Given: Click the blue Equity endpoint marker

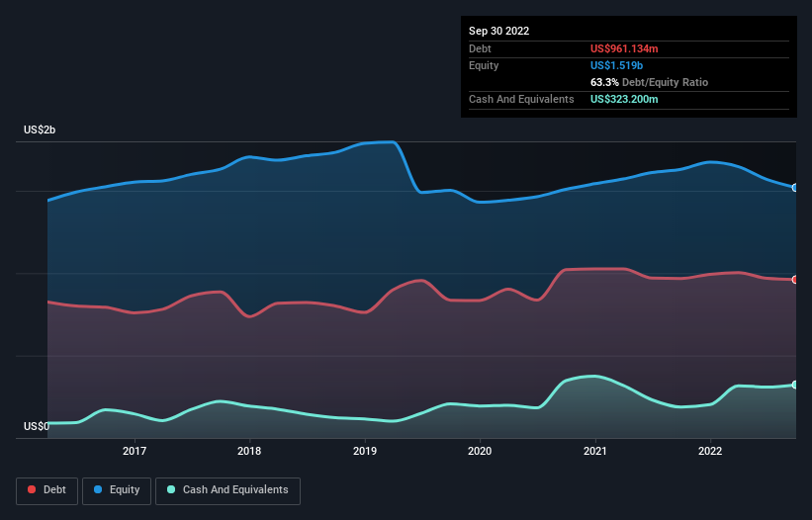Looking at the screenshot, I should point(795,187).
